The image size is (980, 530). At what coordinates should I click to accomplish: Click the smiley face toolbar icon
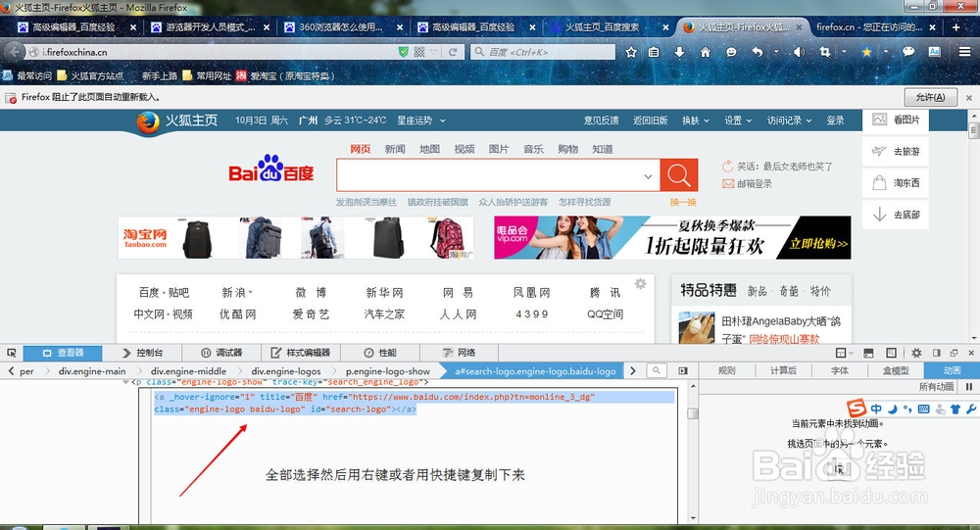731,53
